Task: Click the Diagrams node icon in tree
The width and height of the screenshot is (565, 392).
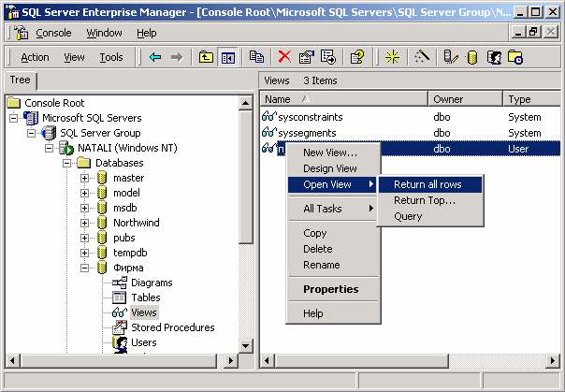Action: click(x=120, y=283)
